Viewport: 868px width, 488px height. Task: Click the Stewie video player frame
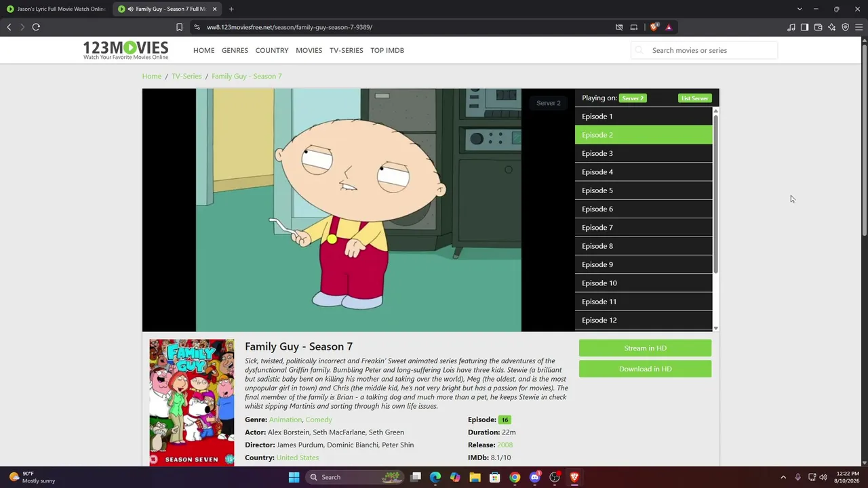[359, 210]
